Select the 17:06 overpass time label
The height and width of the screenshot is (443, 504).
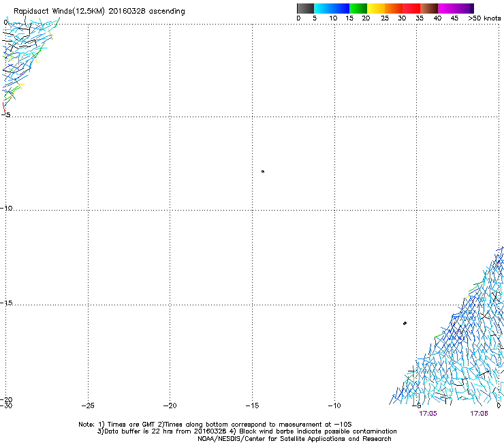click(x=479, y=414)
